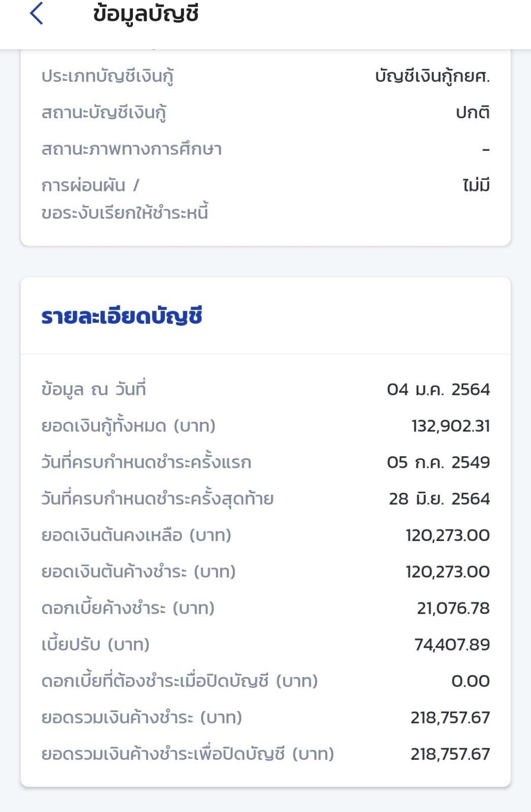
Task: Tap the back arrow icon
Action: click(x=37, y=14)
